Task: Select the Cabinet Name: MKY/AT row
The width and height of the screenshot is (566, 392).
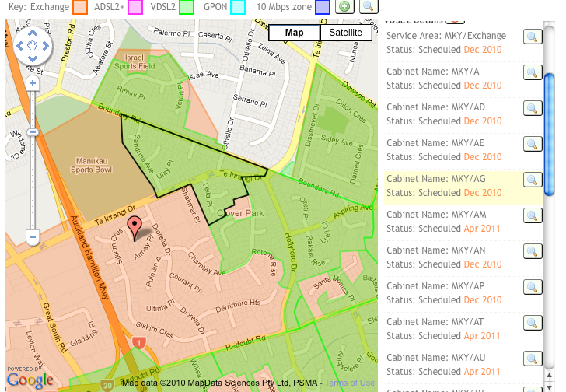Action: [463, 328]
